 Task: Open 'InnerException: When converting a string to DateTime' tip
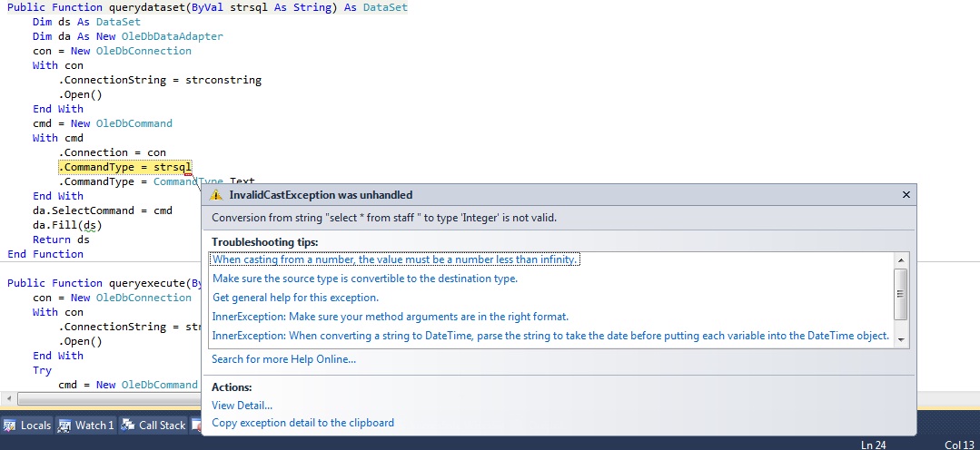tap(550, 336)
